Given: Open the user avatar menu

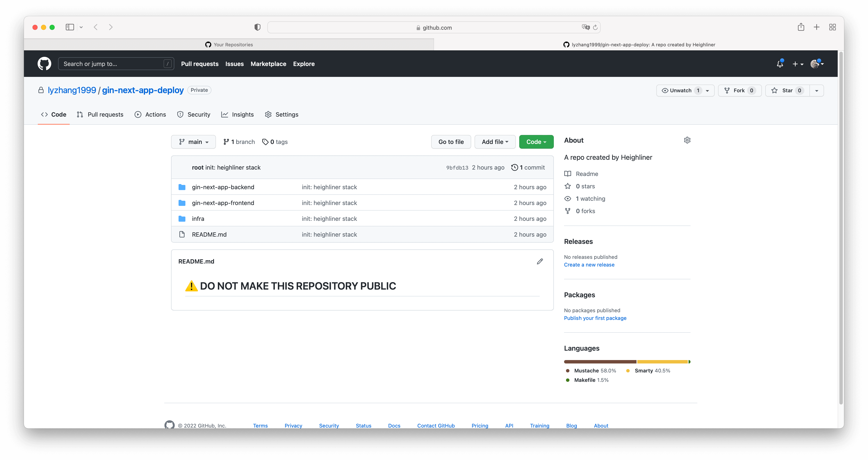Looking at the screenshot, I should pyautogui.click(x=817, y=64).
